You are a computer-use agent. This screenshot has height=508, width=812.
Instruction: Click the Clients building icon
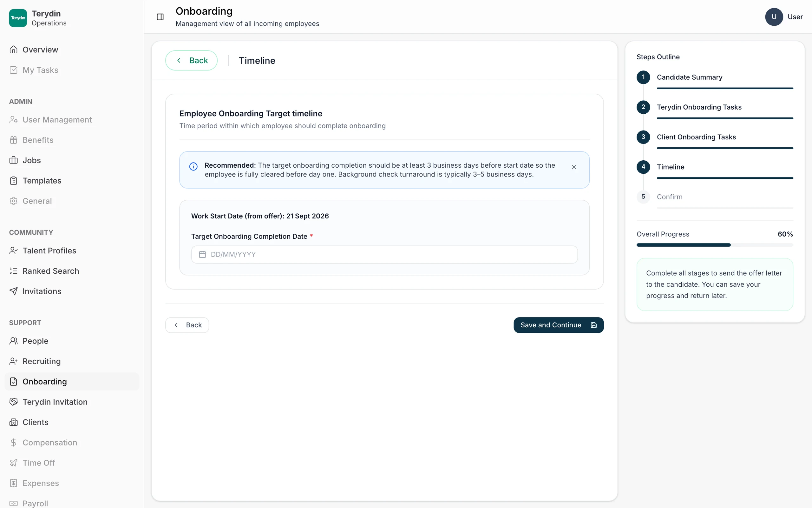click(x=13, y=422)
